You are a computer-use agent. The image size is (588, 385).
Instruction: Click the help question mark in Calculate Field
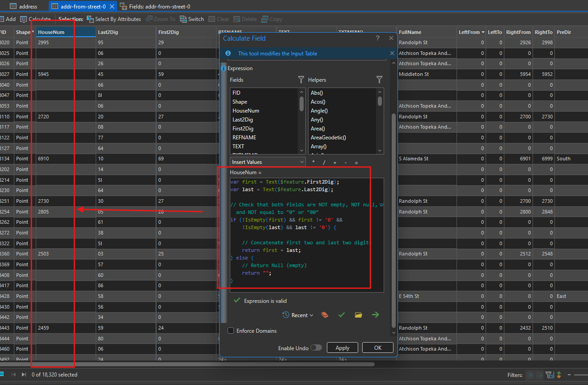pos(378,38)
